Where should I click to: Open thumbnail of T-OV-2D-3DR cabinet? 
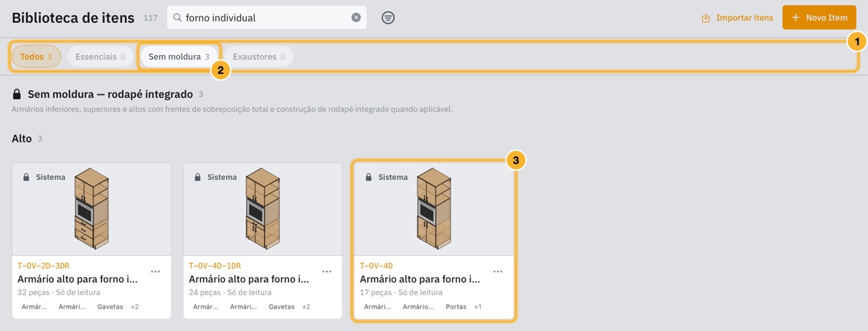click(x=92, y=209)
